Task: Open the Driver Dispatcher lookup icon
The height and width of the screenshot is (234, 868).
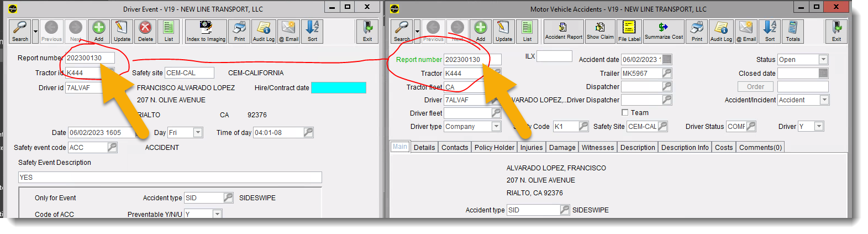Action: coord(667,100)
